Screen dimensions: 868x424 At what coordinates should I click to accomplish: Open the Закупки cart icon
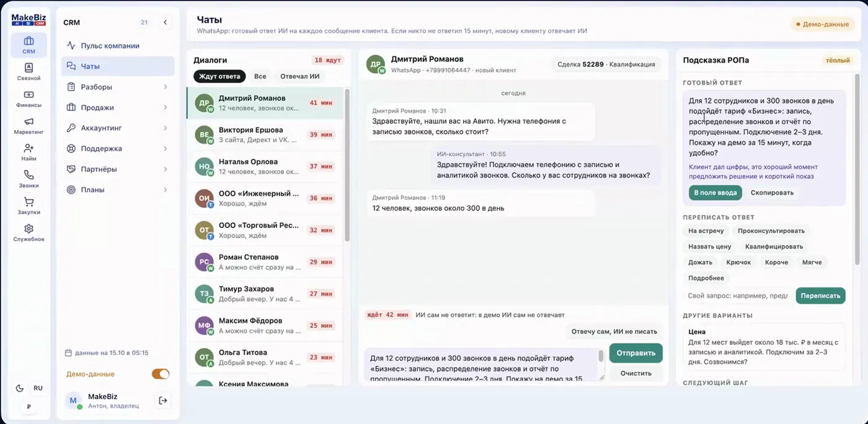coord(29,201)
